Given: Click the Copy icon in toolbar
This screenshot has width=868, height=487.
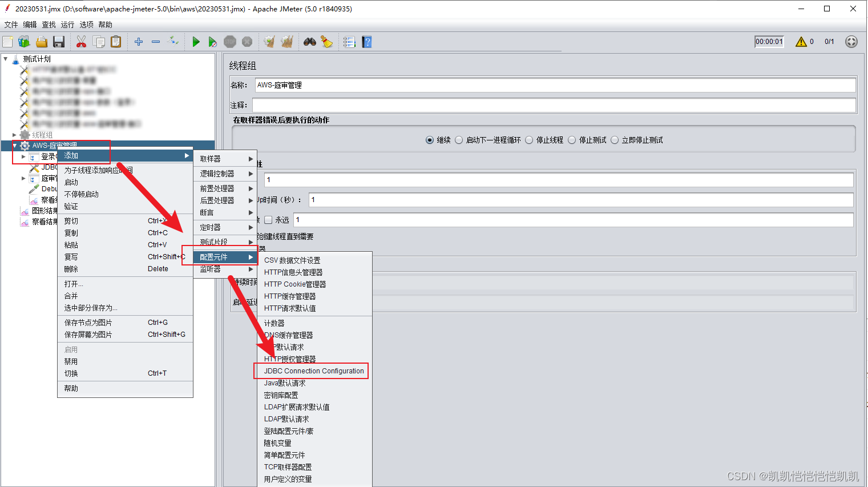Looking at the screenshot, I should click(x=99, y=42).
